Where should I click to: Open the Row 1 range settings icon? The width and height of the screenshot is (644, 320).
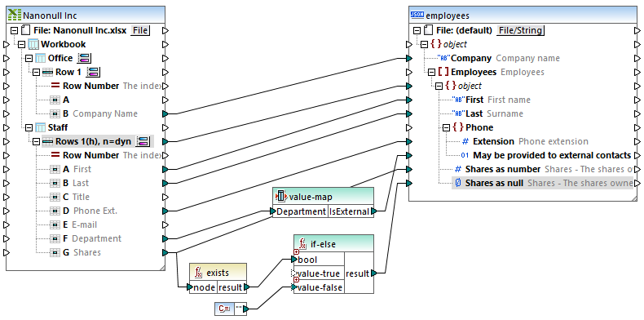(x=94, y=72)
